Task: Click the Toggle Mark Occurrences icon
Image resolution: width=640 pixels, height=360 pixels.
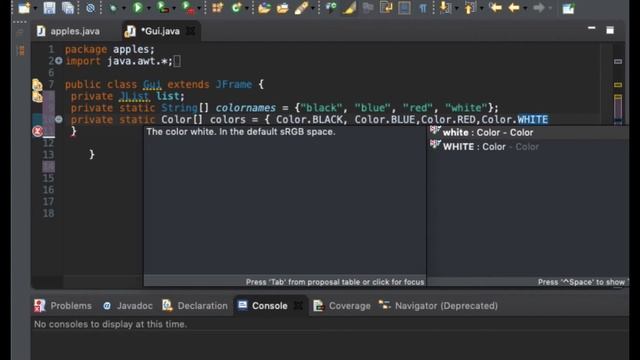Action: pyautogui.click(x=331, y=8)
